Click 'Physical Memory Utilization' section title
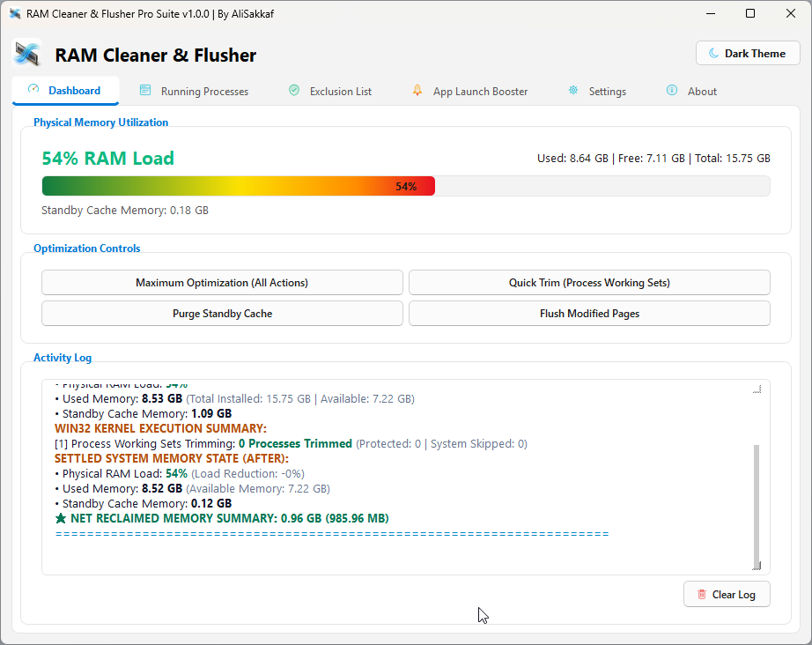This screenshot has width=812, height=645. coord(101,122)
